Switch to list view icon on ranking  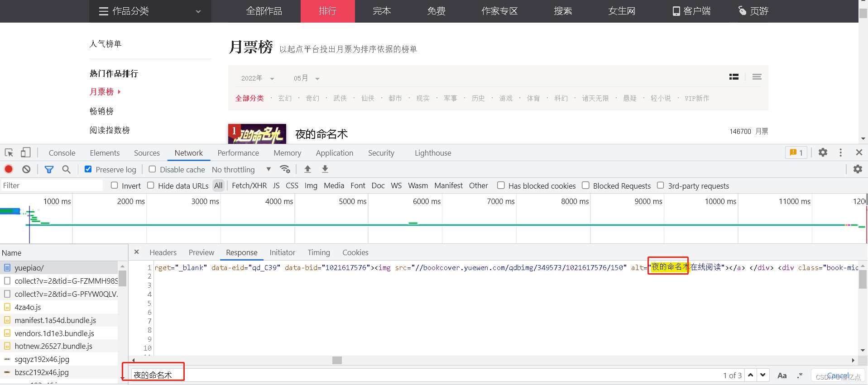734,77
